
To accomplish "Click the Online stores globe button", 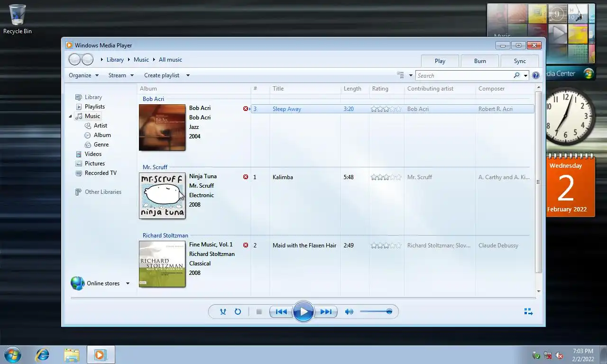I will (77, 283).
